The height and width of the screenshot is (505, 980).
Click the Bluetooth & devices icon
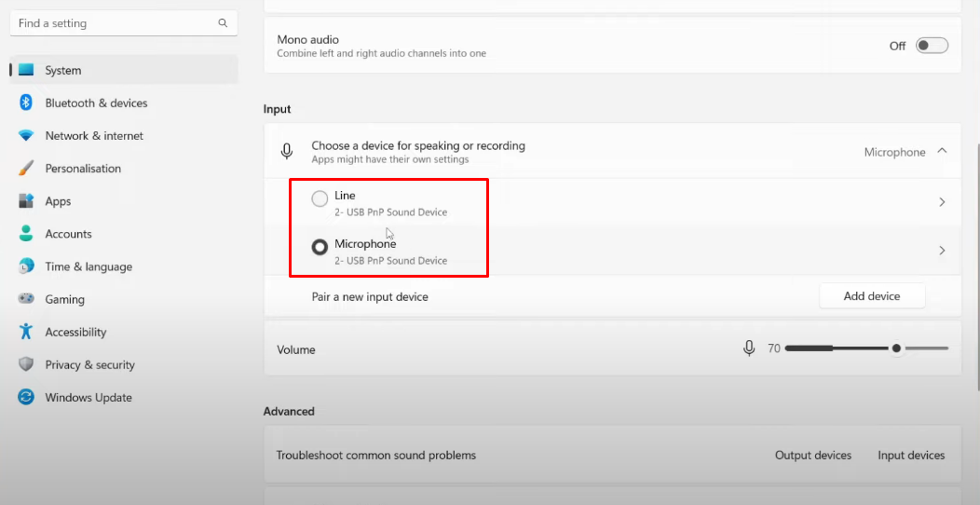pos(26,102)
